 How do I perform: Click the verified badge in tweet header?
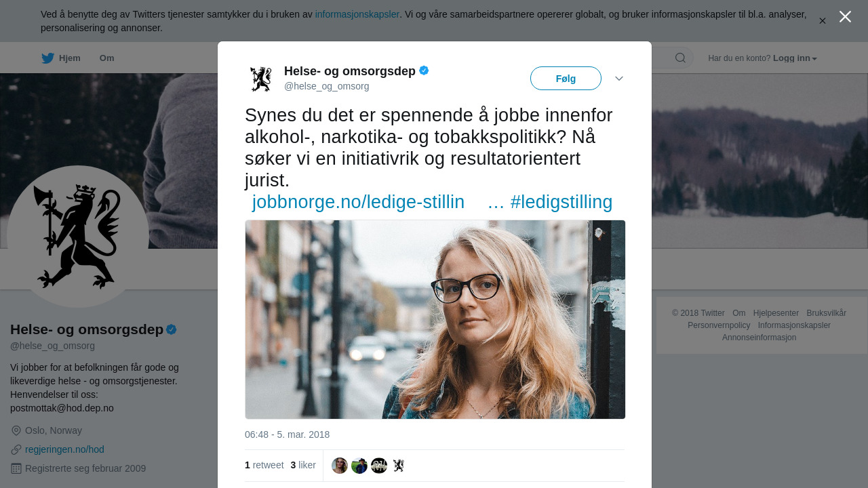pyautogui.click(x=424, y=70)
